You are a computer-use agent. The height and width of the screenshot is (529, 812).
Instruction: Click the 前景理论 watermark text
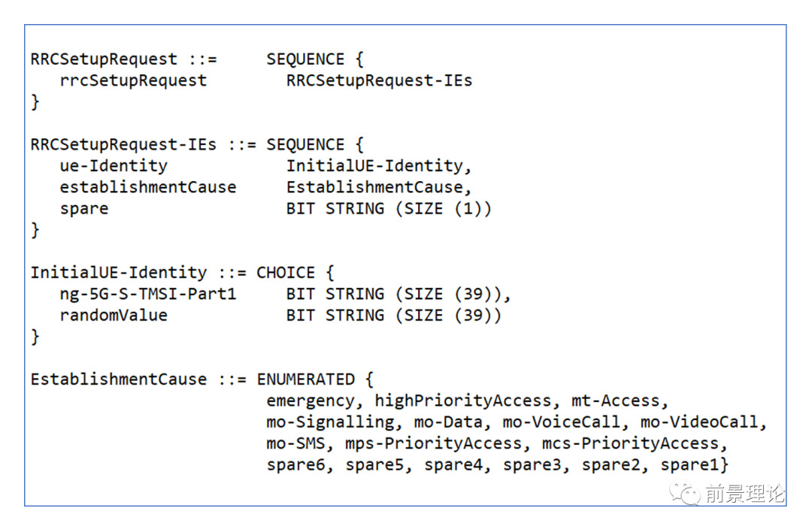click(744, 494)
